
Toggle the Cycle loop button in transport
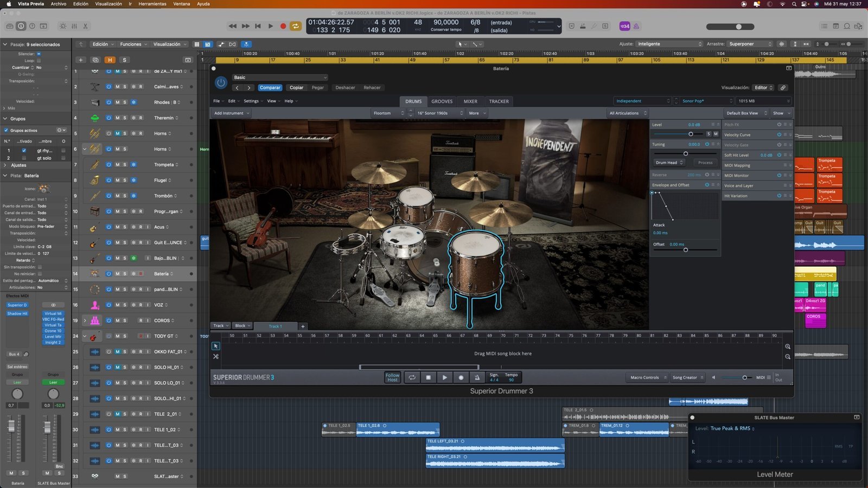pyautogui.click(x=296, y=26)
